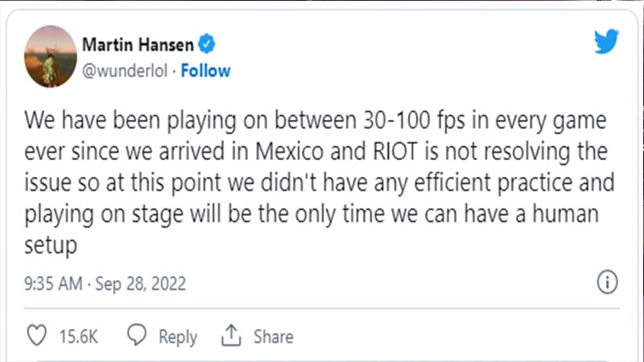Open the Twitter info circle icon
Image resolution: width=644 pixels, height=362 pixels.
(607, 282)
